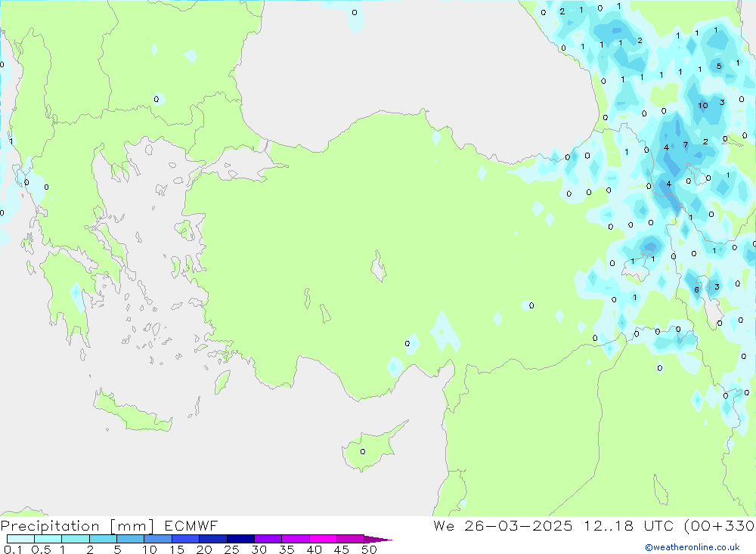Click the '6' precipitation value on the map

point(697,289)
